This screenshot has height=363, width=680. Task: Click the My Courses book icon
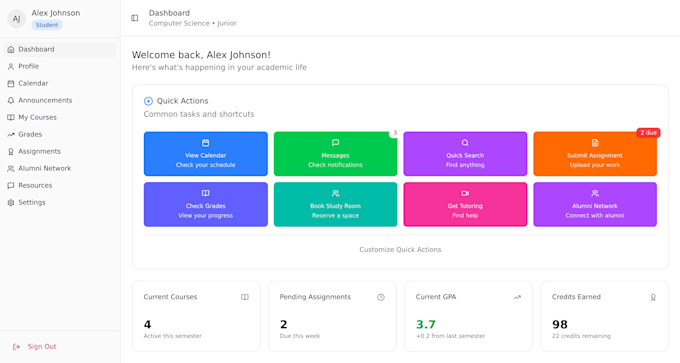coord(11,117)
